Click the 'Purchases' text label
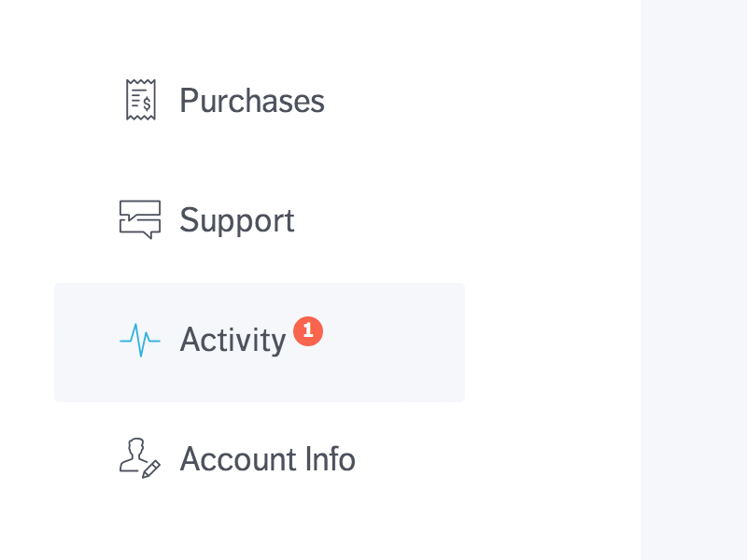747x560 pixels. (x=251, y=101)
